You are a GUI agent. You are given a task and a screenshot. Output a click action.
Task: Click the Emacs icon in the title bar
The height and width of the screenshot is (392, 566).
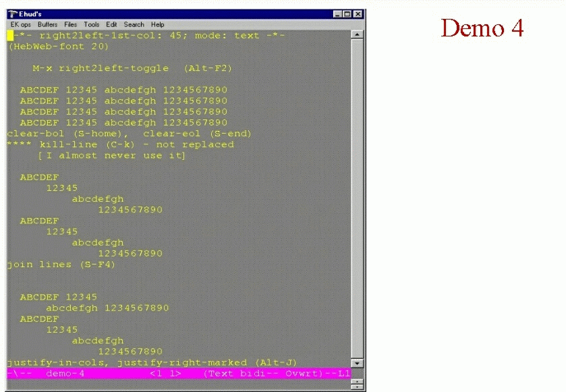pyautogui.click(x=13, y=14)
